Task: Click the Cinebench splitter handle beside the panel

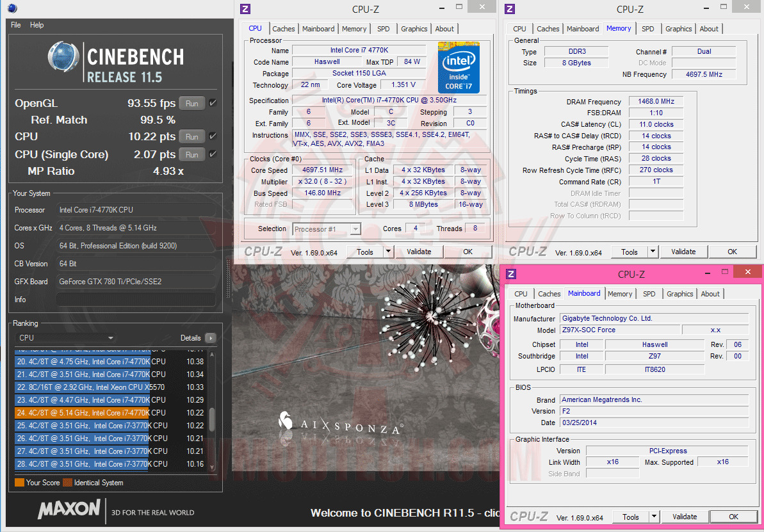Action: pos(227,278)
